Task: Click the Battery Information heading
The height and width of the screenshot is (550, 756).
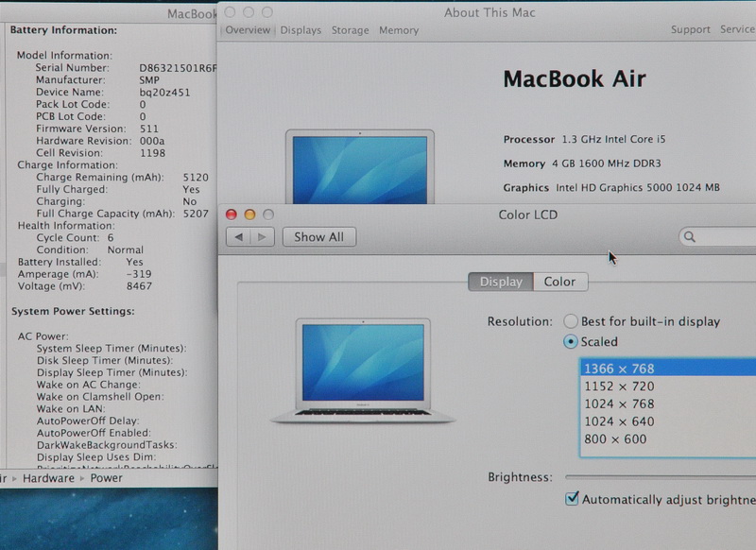Action: (x=63, y=30)
